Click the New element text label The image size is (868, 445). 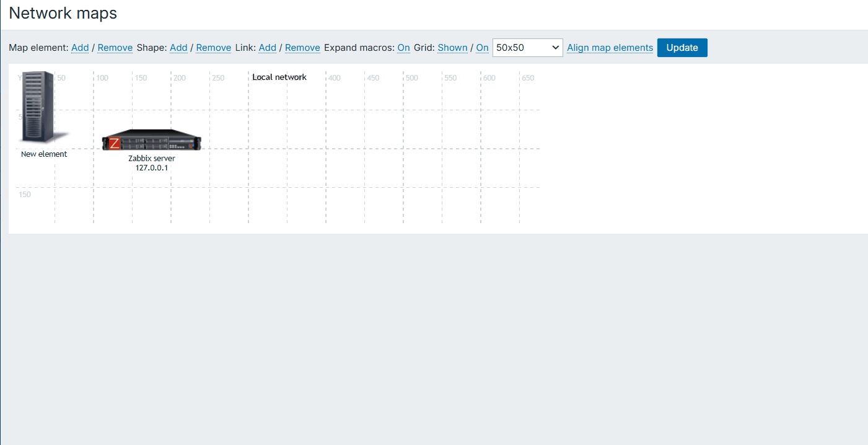[44, 154]
